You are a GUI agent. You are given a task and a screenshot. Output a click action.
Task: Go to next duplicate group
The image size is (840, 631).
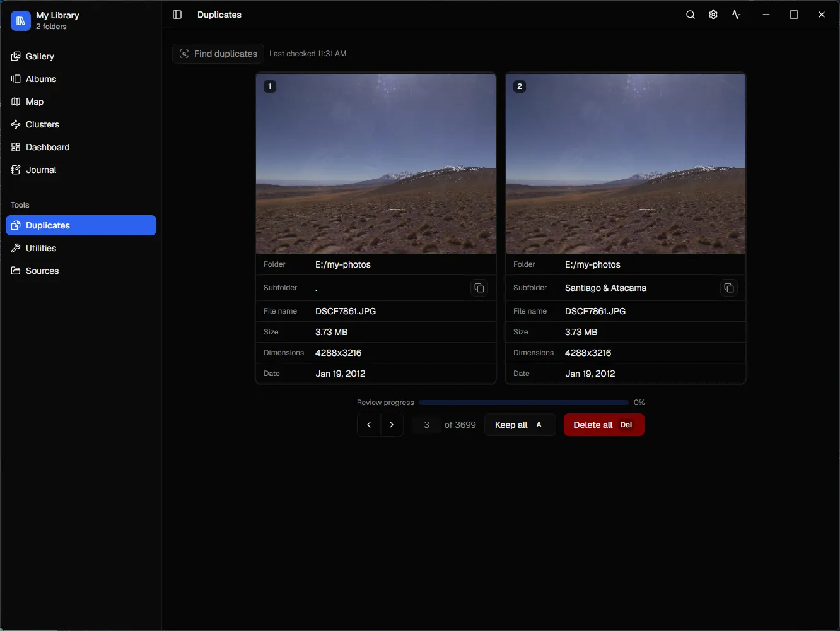coord(392,425)
